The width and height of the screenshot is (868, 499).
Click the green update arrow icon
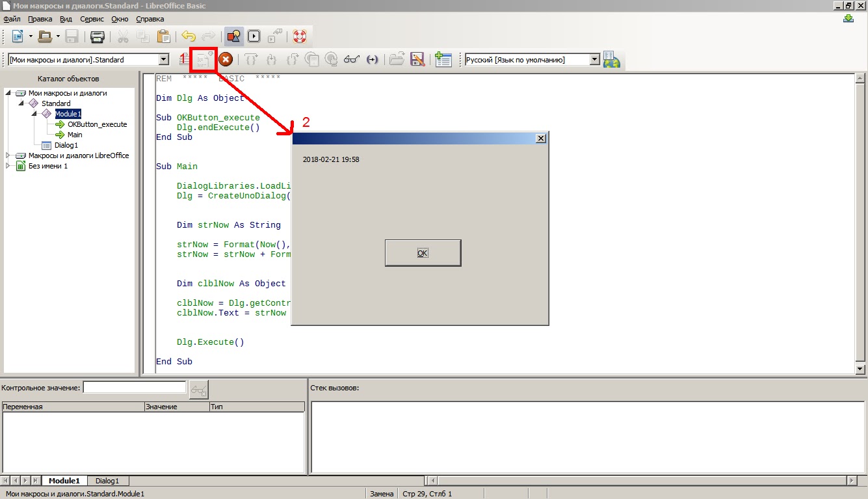coord(848,19)
